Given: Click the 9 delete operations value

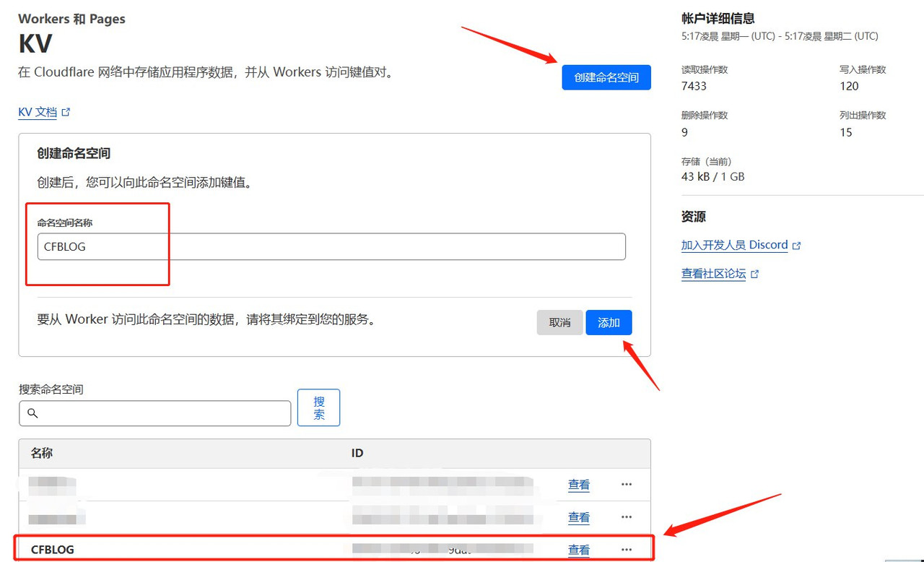Looking at the screenshot, I should point(685,132).
